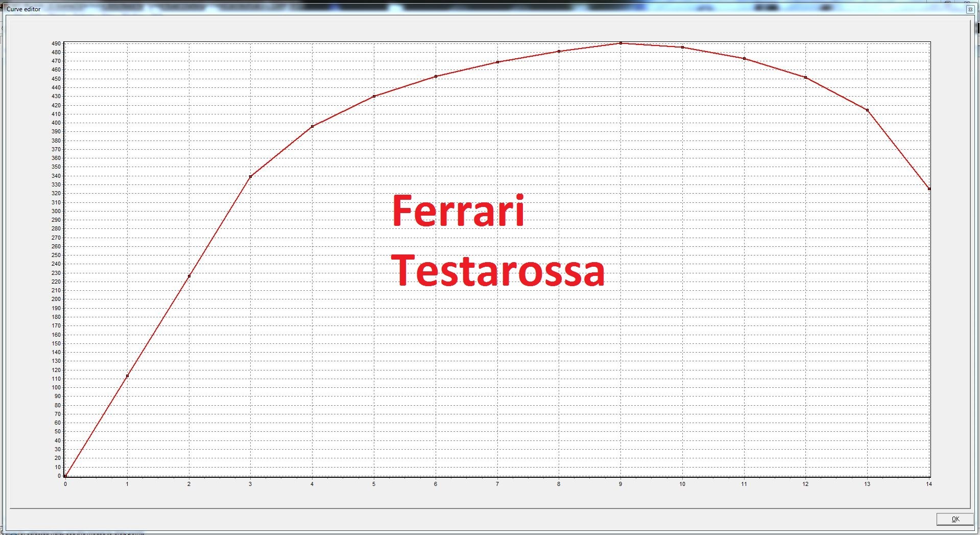Select the peak curve point at x=9
This screenshot has height=535, width=980.
(x=620, y=43)
